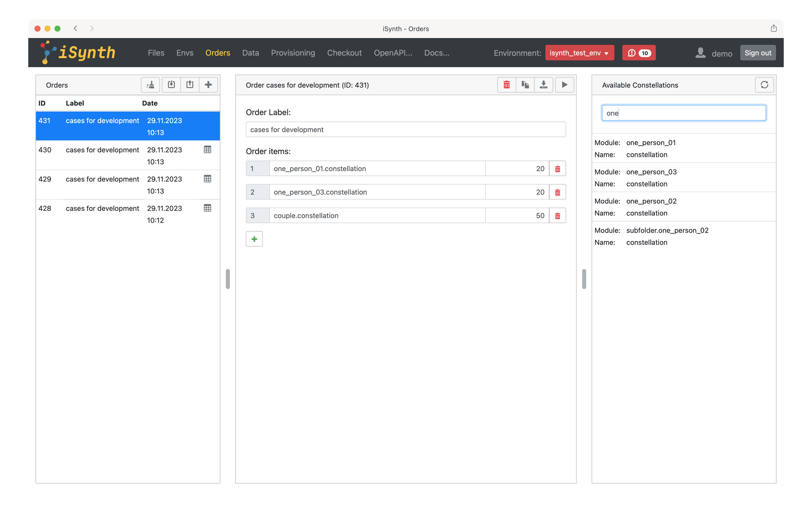Remove order item one_person_01.constellation
The width and height of the screenshot is (812, 528).
pos(557,169)
